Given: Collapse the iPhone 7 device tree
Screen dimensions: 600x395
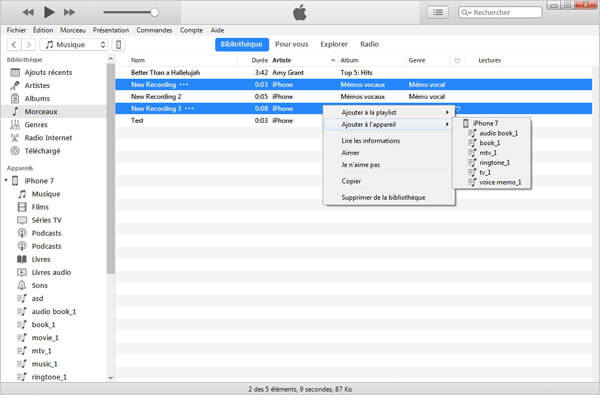Looking at the screenshot, I should [6, 180].
